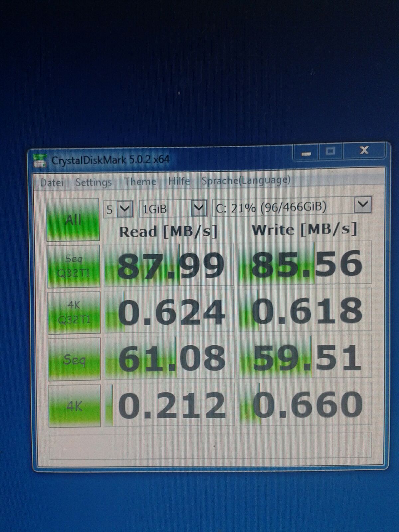The height and width of the screenshot is (532, 399).
Task: Click the 4K write value 0.660
Action: (x=306, y=404)
